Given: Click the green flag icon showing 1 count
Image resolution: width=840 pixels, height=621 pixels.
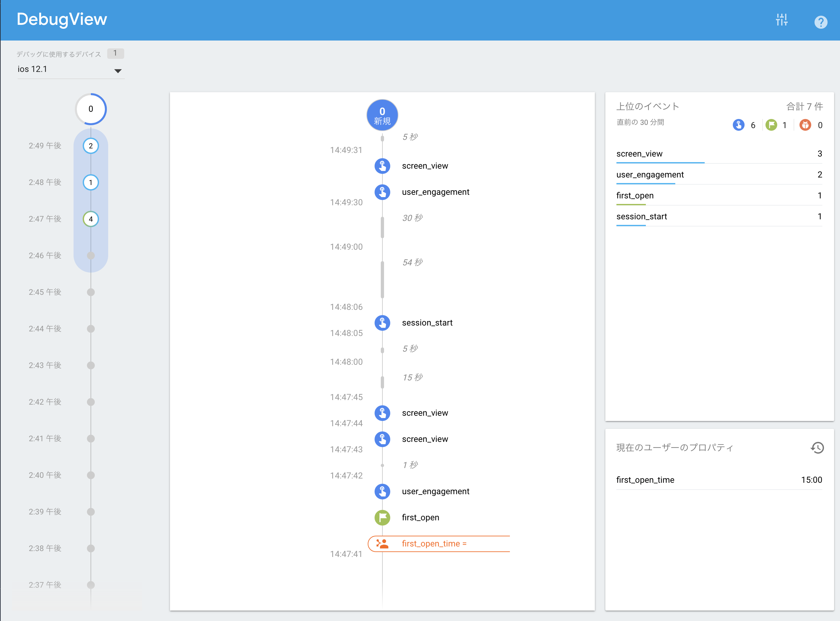Looking at the screenshot, I should point(772,125).
